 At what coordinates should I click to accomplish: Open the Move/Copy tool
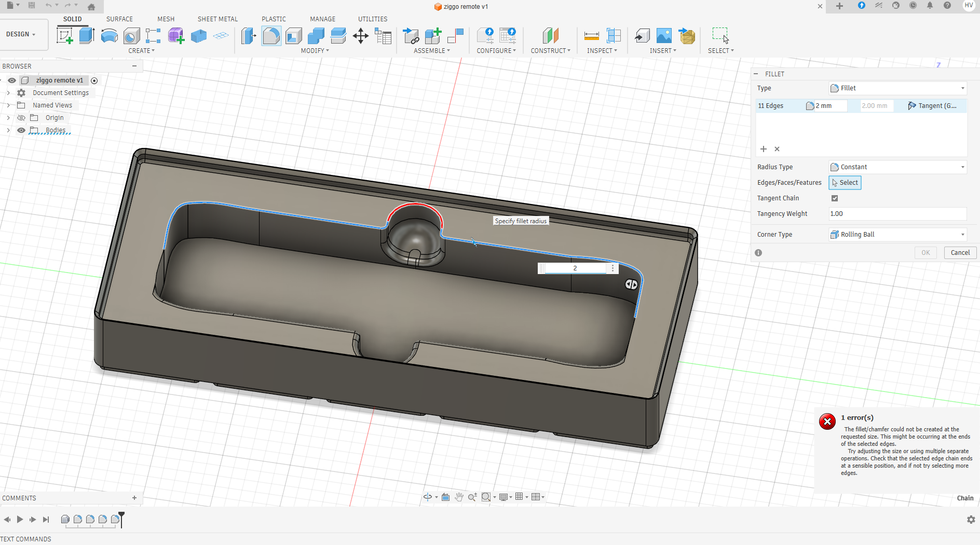[x=360, y=36]
